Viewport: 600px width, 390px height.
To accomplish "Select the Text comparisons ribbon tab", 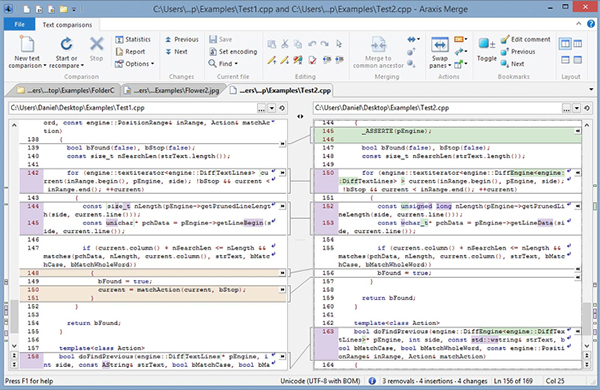I will coord(67,24).
